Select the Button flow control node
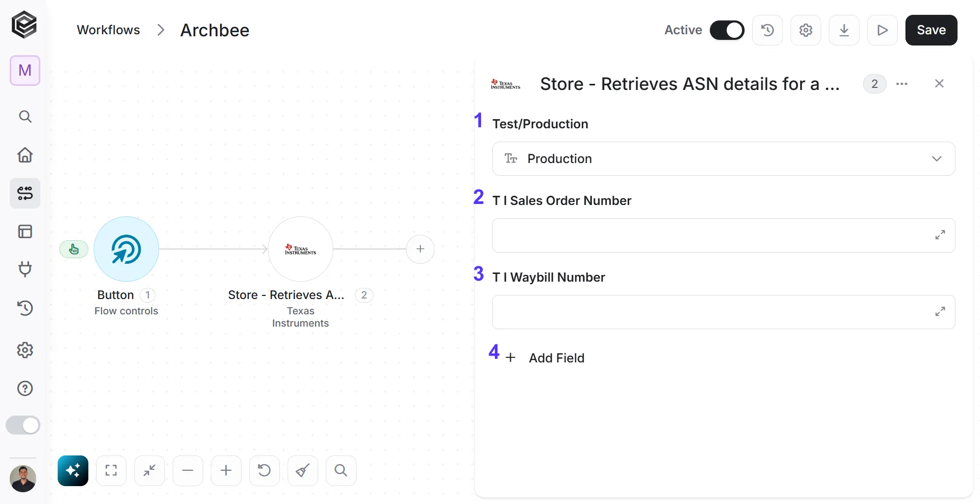The image size is (980, 504). [126, 249]
